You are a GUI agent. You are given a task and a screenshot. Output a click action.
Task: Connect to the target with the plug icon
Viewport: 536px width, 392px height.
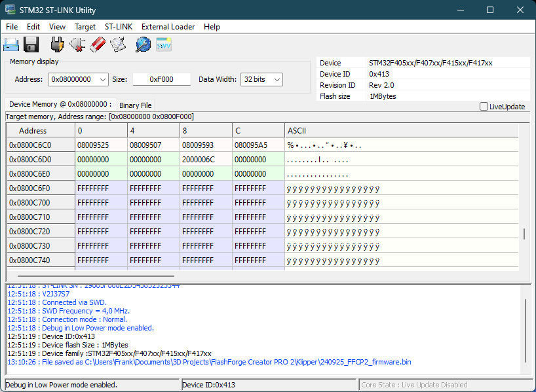[57, 44]
